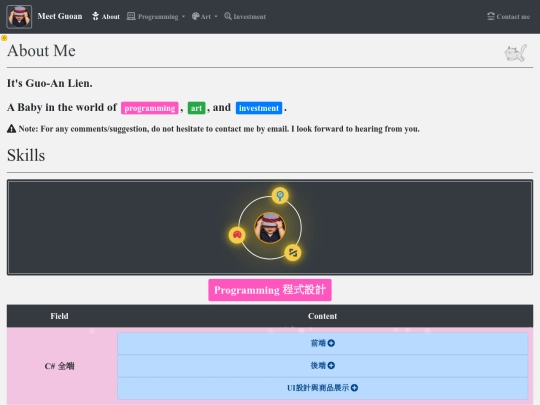Expand the 後端 row

tap(322, 366)
